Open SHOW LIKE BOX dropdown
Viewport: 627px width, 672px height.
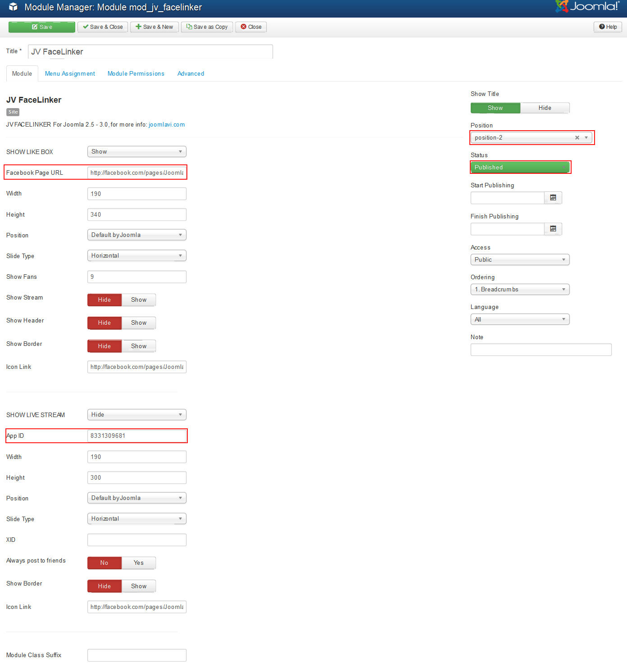click(137, 152)
